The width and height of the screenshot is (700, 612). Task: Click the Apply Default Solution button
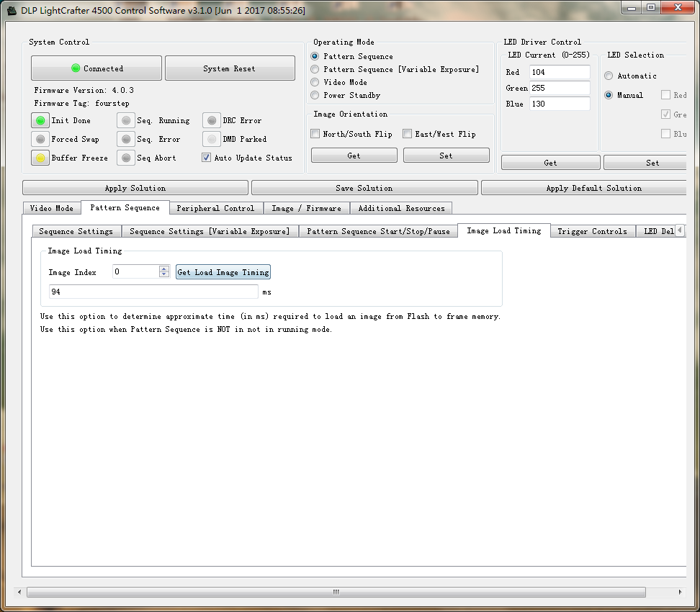click(x=584, y=188)
